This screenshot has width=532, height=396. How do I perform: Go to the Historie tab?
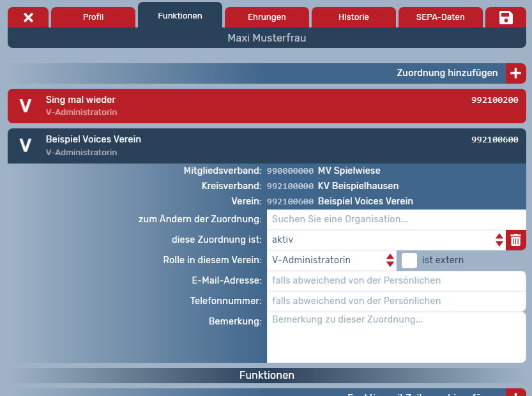click(354, 17)
